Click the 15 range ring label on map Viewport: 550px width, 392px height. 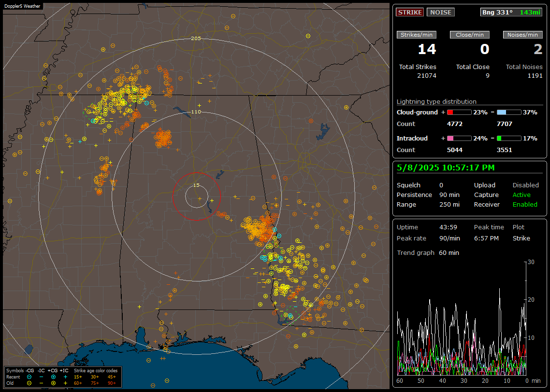click(196, 185)
